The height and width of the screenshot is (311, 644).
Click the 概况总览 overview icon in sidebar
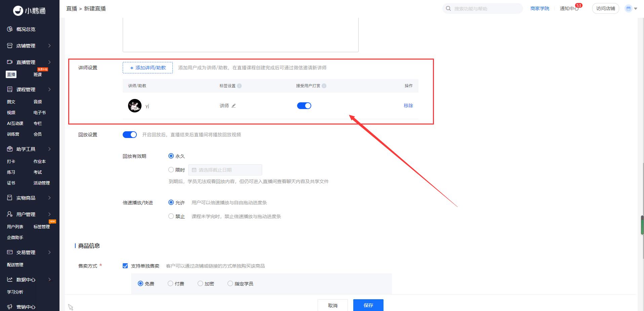coord(10,29)
